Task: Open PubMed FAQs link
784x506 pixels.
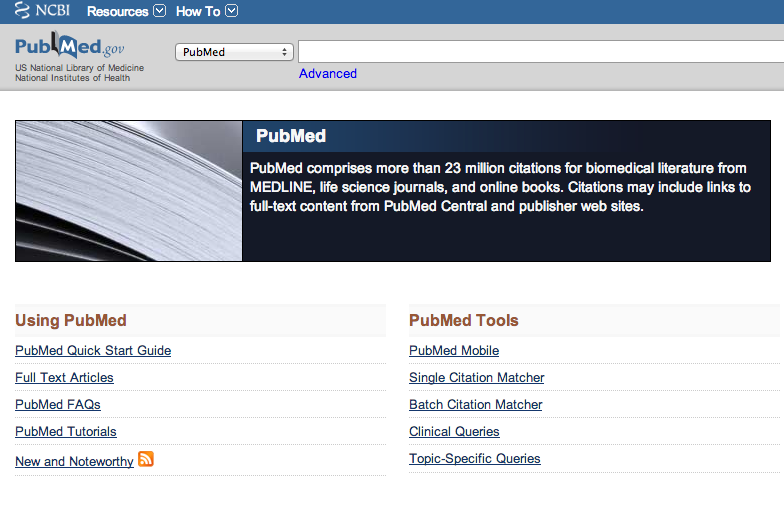Action: (58, 404)
